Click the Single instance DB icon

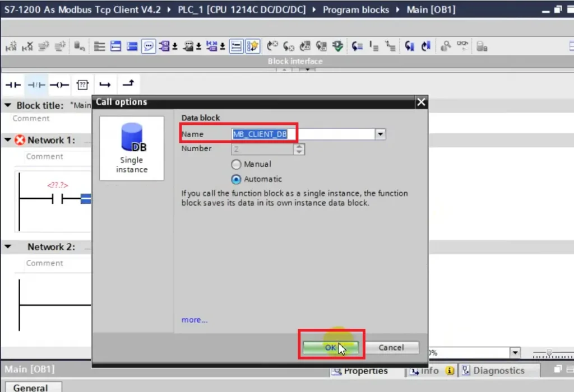[131, 140]
